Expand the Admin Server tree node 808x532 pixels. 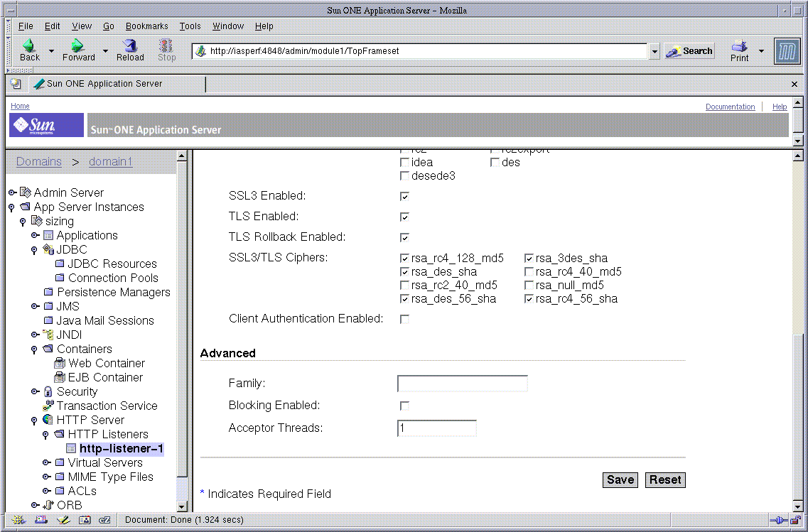coord(12,192)
